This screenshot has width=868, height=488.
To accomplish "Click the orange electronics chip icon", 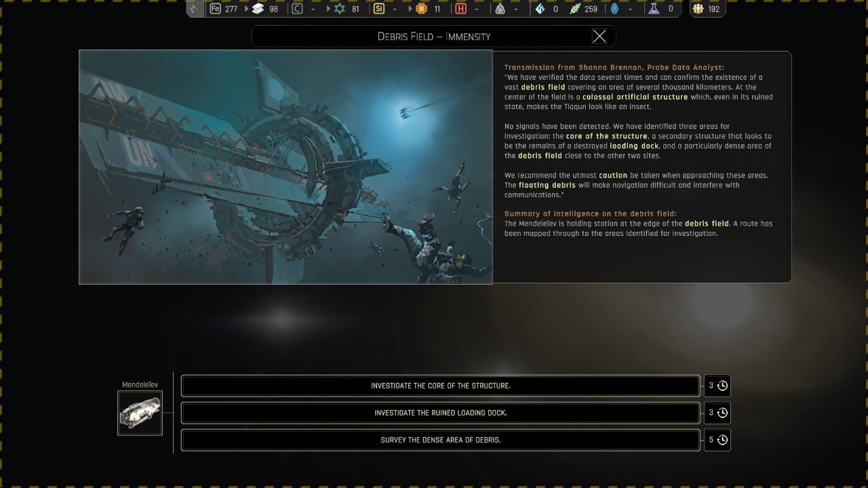I will [421, 9].
